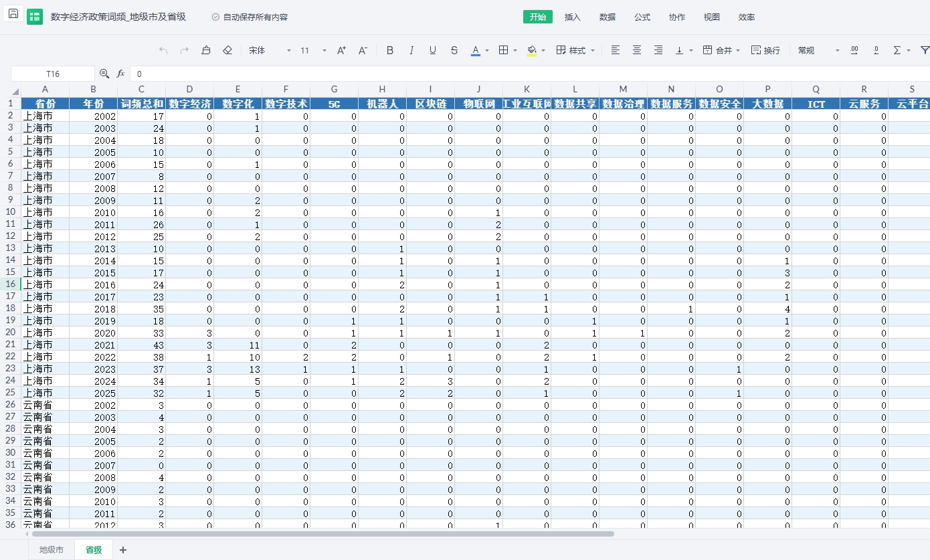The height and width of the screenshot is (560, 930).
Task: Center align text
Action: pyautogui.click(x=637, y=50)
